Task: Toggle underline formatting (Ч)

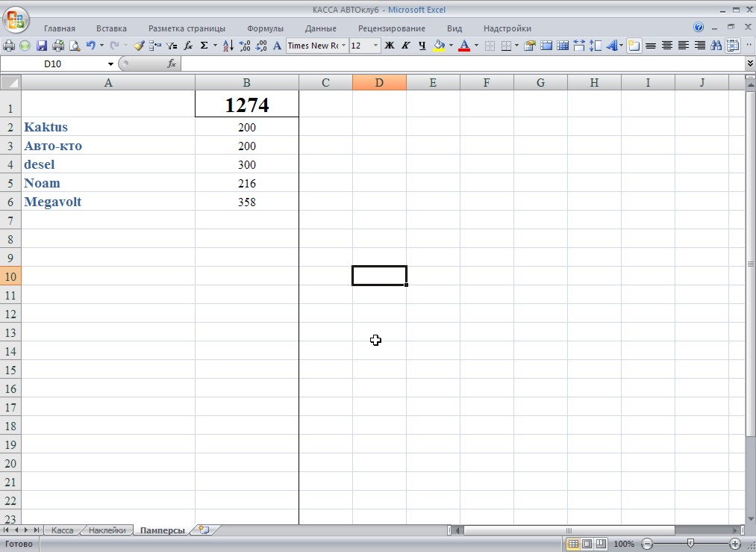Action: 422,46
